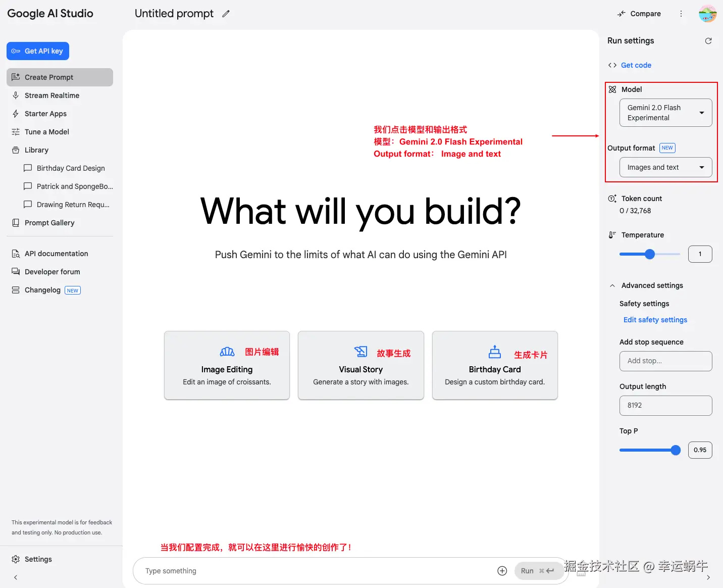Select the Birthday Card starter card
Screen dimensions: 723x588
coord(495,365)
